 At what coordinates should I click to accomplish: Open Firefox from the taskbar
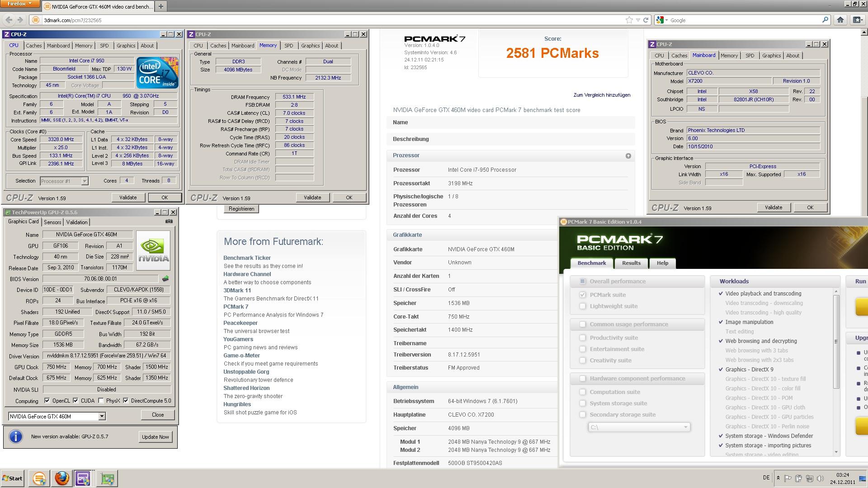click(62, 478)
